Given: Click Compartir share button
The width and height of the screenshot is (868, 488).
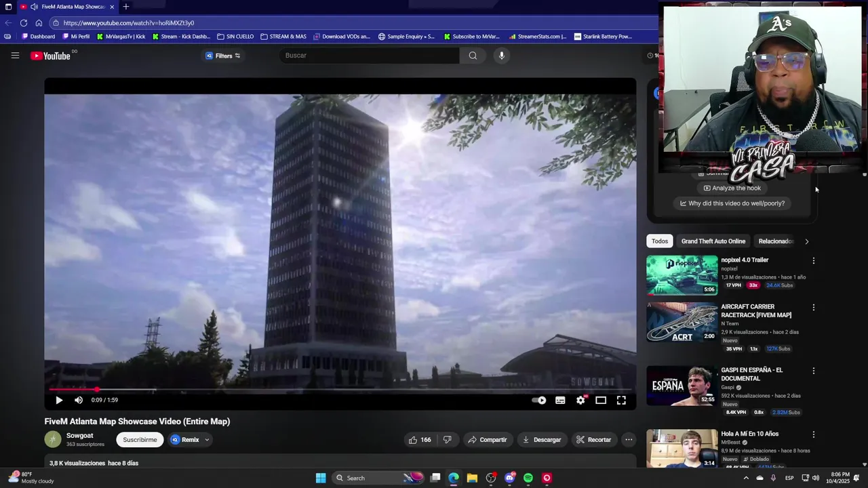Looking at the screenshot, I should (487, 440).
